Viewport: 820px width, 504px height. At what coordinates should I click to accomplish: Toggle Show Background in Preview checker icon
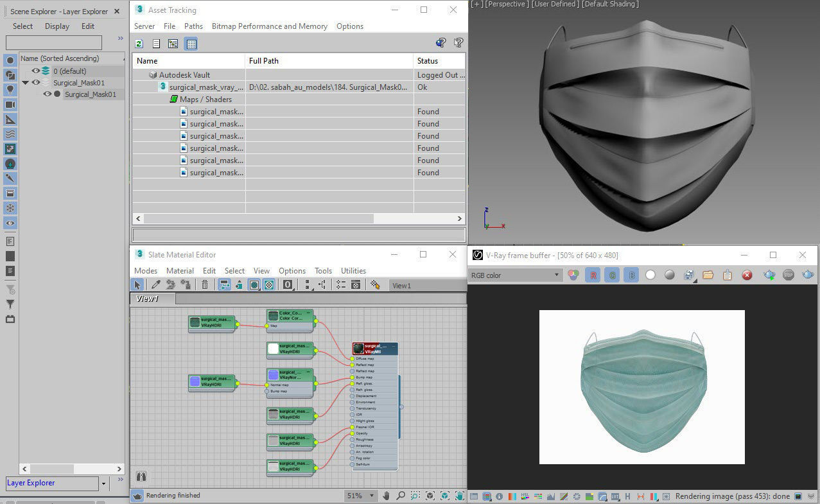pyautogui.click(x=269, y=284)
